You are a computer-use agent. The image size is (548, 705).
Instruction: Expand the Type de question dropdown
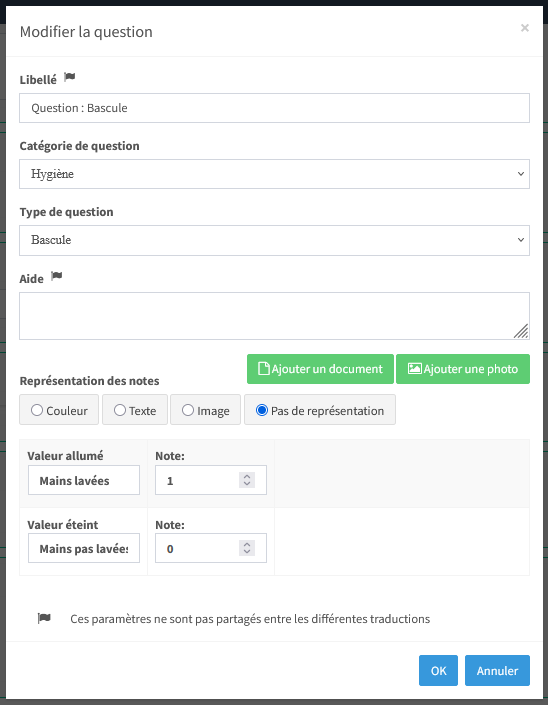[274, 240]
